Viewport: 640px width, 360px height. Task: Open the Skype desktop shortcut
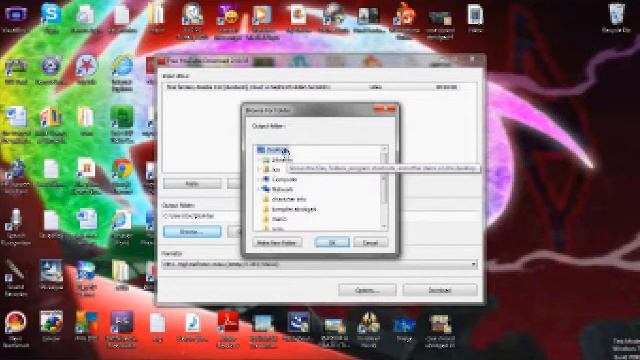pyautogui.click(x=51, y=17)
